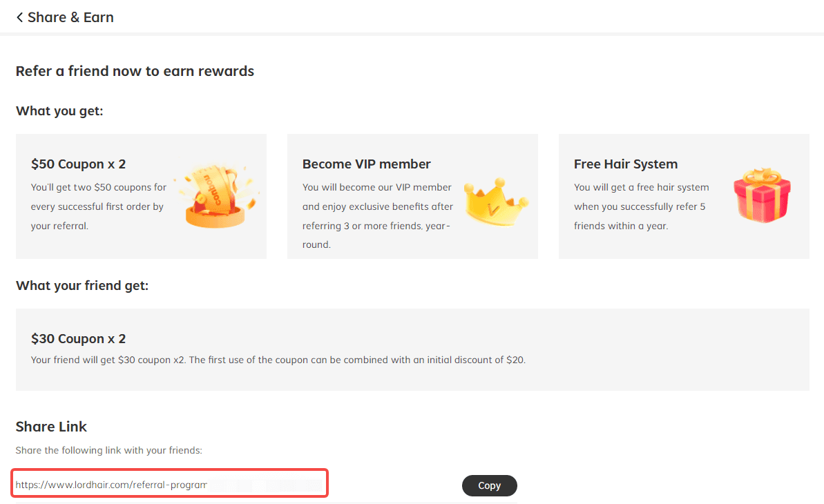Click the $50 Coupon x 2 card heading

tap(78, 164)
